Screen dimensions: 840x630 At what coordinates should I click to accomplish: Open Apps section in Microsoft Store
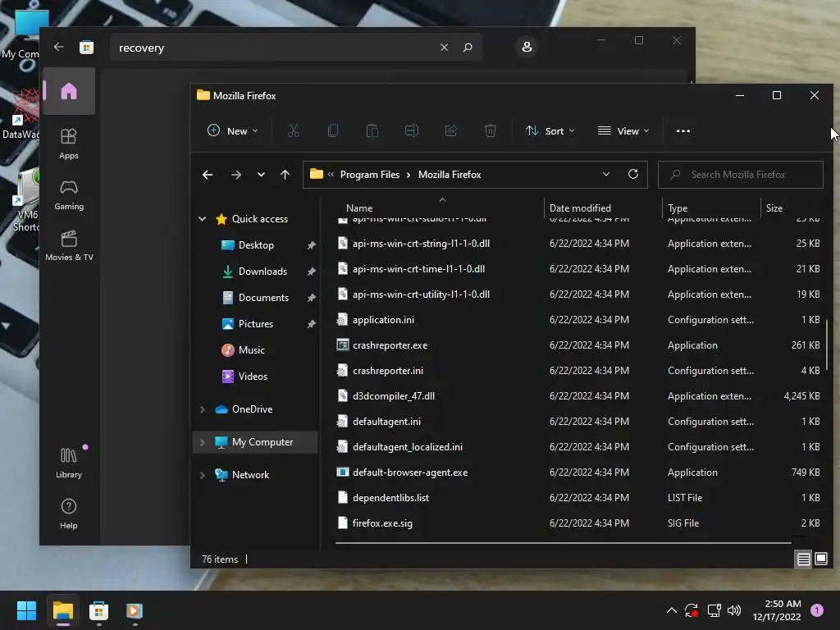(x=69, y=144)
